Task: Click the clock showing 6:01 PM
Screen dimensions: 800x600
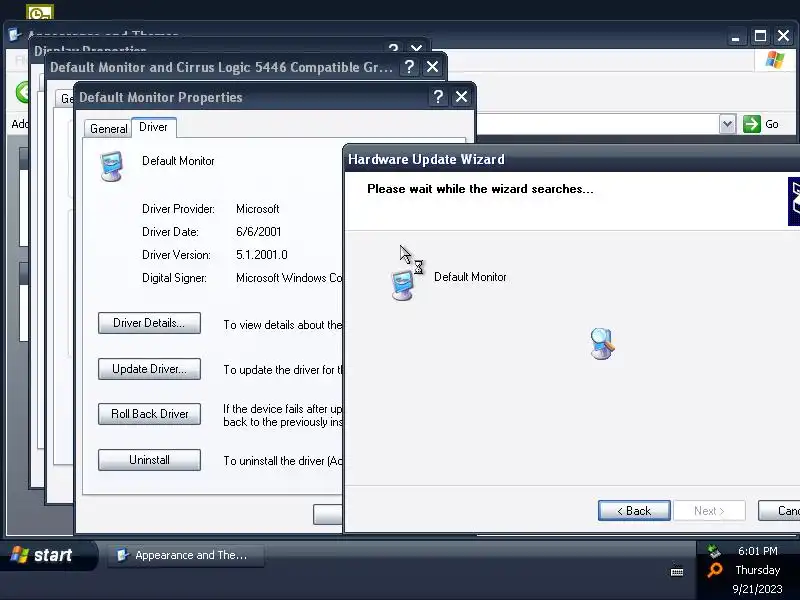Action: click(x=758, y=551)
